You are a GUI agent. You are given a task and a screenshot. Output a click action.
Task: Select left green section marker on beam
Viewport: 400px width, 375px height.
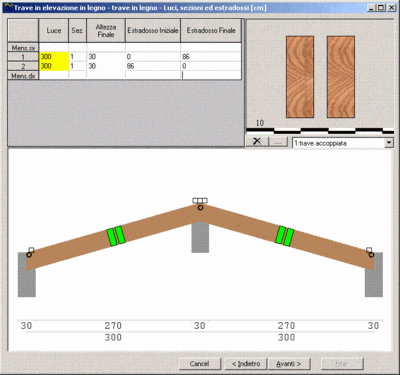(x=116, y=236)
